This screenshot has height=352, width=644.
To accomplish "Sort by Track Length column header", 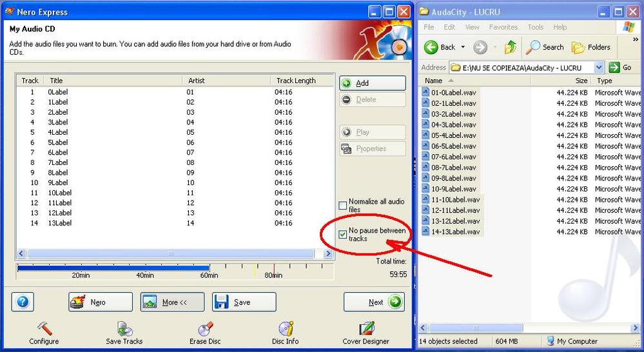I will pyautogui.click(x=302, y=81).
